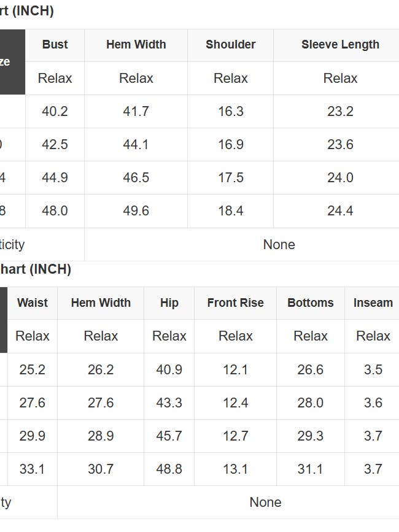
Task: Click the shoulder measurement 16.9
Action: coord(230,145)
